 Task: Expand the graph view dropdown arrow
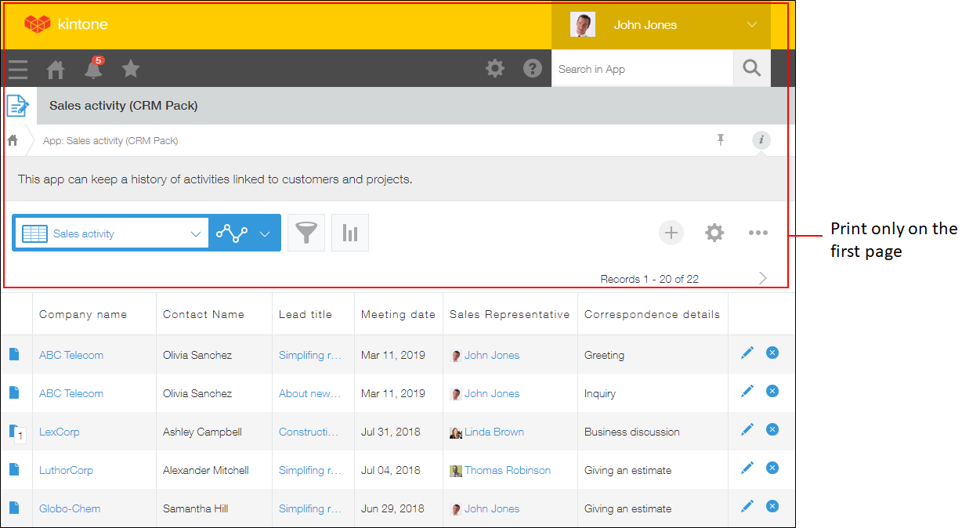[265, 233]
